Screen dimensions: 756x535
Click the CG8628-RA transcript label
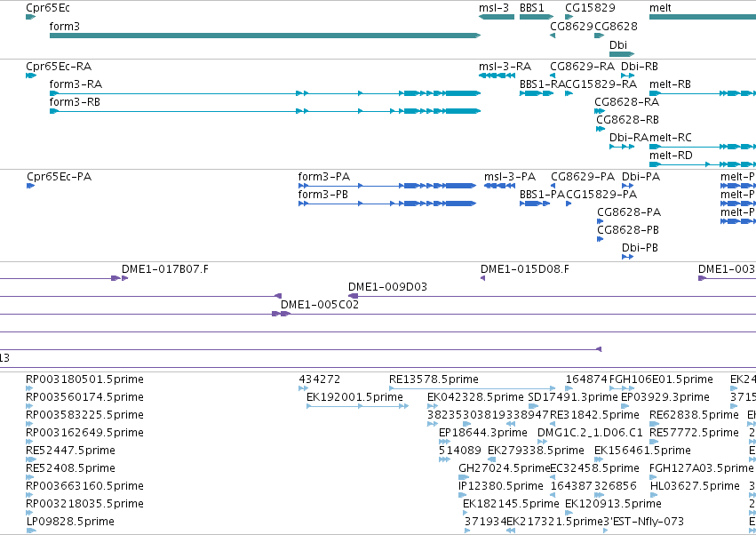[627, 102]
